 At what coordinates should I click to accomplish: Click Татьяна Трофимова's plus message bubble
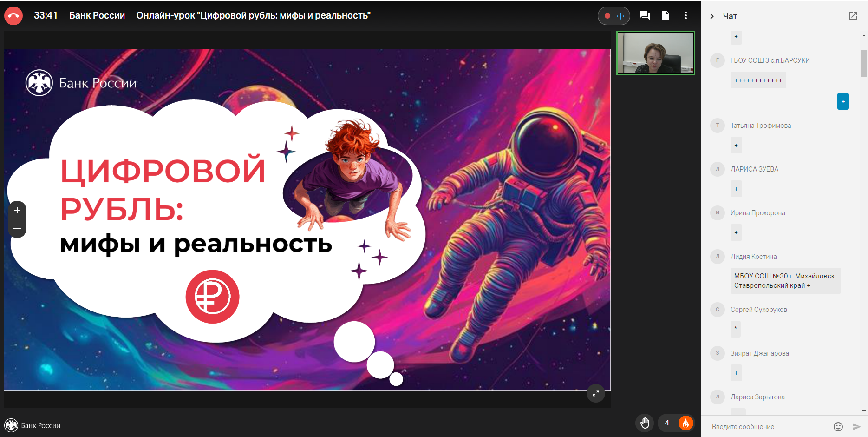tap(736, 145)
